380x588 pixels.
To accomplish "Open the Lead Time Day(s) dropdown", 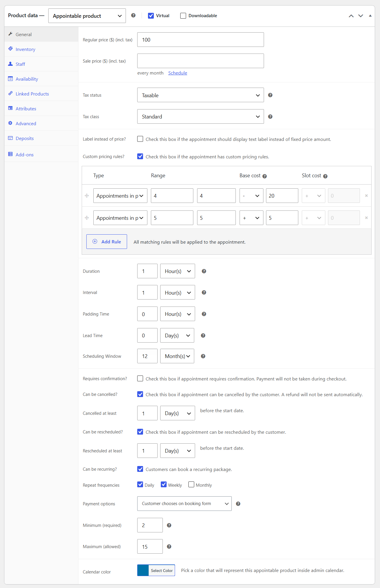I will click(x=177, y=335).
